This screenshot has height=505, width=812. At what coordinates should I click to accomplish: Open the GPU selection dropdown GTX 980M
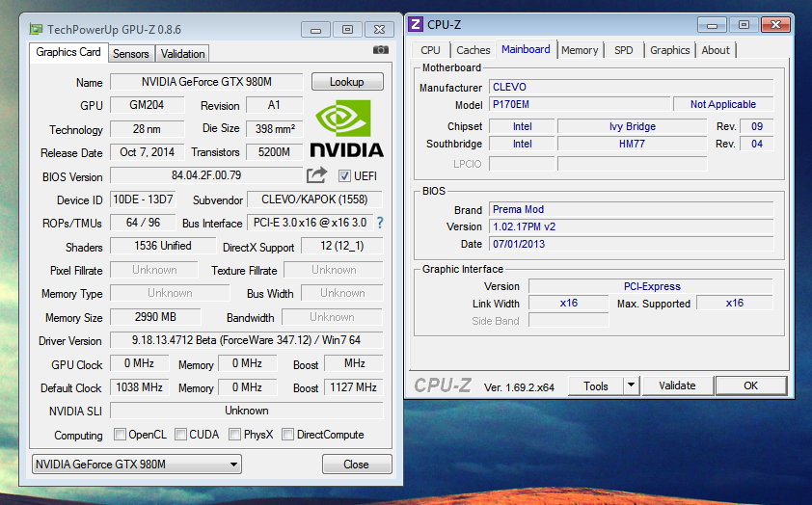[137, 465]
